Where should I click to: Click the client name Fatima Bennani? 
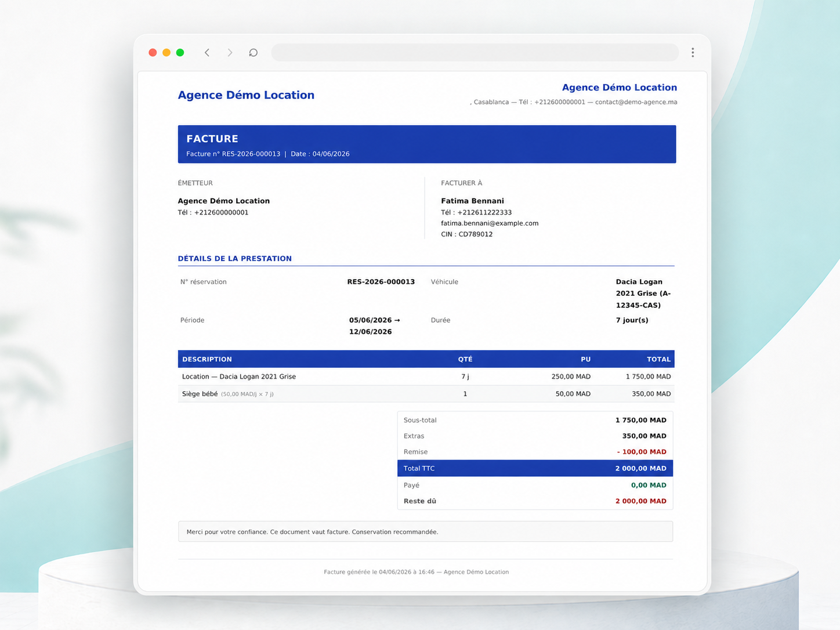472,201
